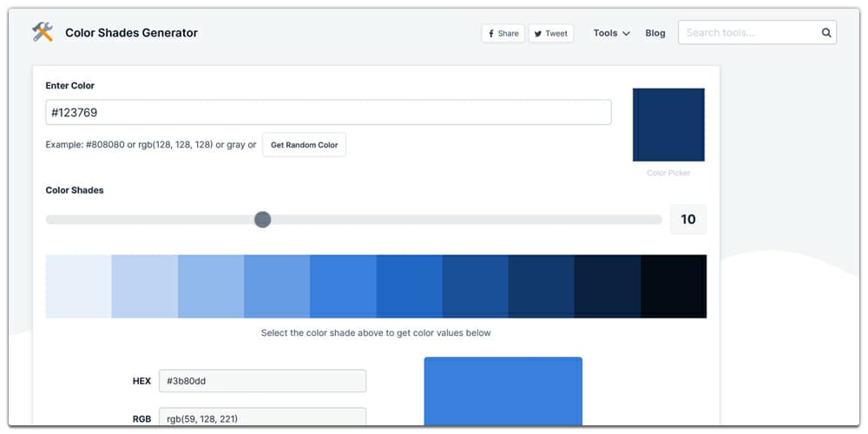This screenshot has height=434, width=868.
Task: Click the Get Random Color button
Action: tap(304, 145)
